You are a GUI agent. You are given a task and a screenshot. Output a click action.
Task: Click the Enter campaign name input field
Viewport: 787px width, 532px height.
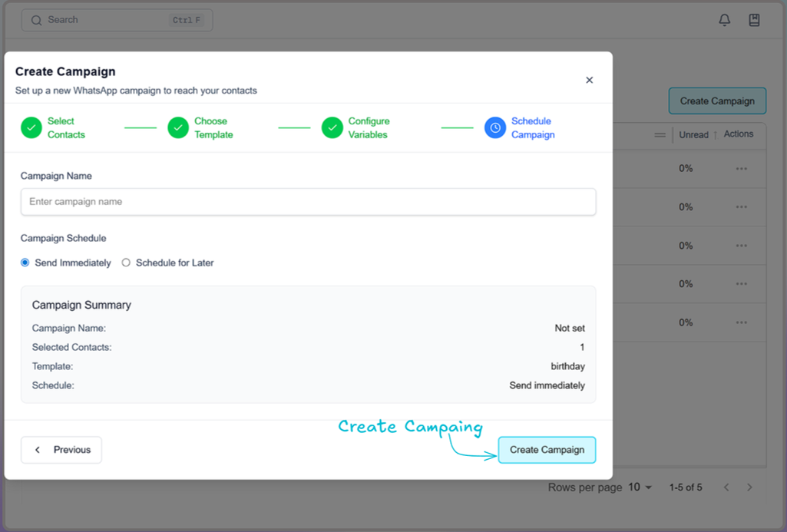pos(308,202)
